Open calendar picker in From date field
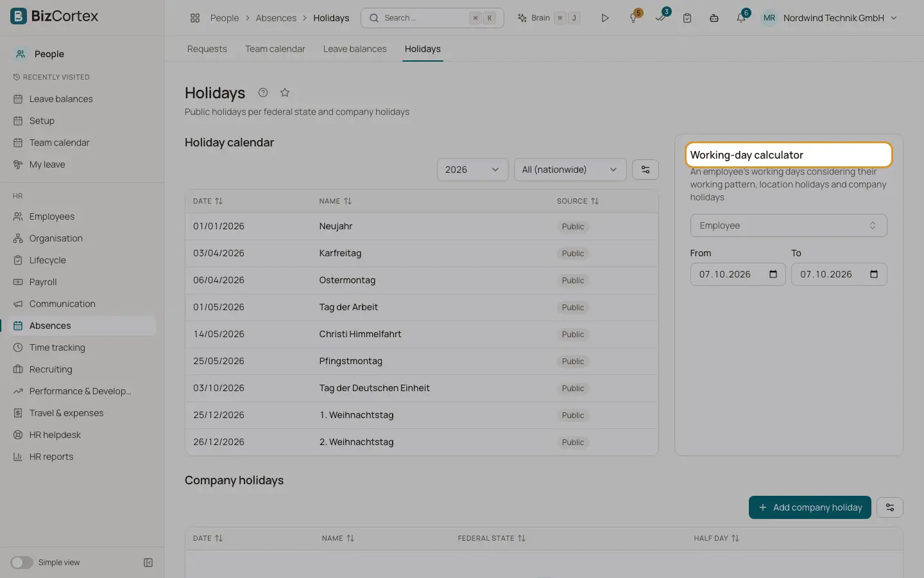 pos(773,274)
